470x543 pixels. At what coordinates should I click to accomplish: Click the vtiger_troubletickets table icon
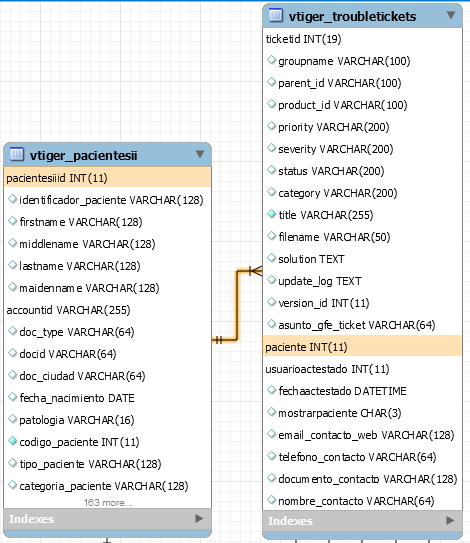point(276,15)
